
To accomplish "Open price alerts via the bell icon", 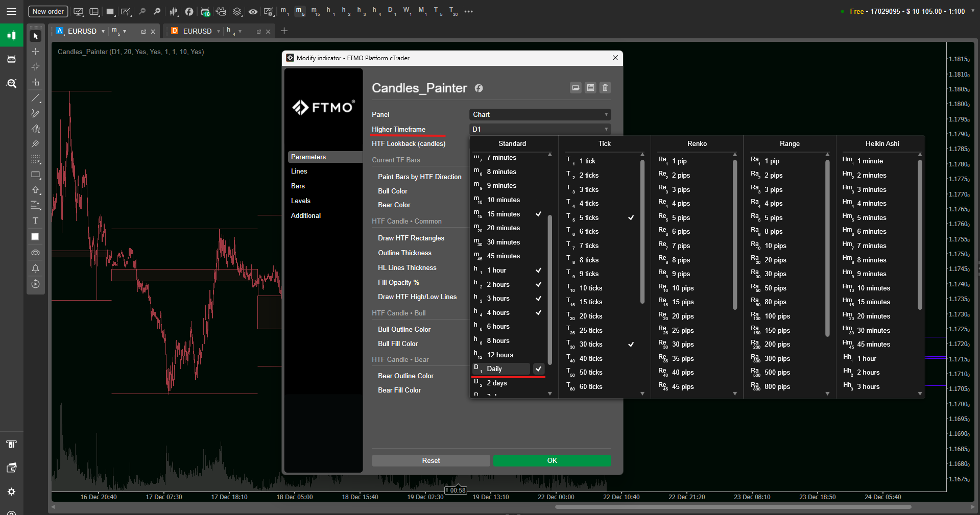I will [x=36, y=268].
